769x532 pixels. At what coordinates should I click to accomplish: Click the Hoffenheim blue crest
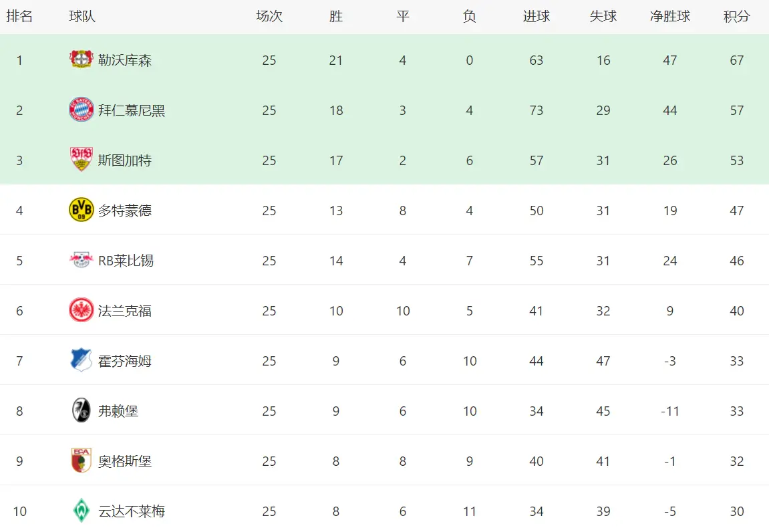click(x=82, y=360)
